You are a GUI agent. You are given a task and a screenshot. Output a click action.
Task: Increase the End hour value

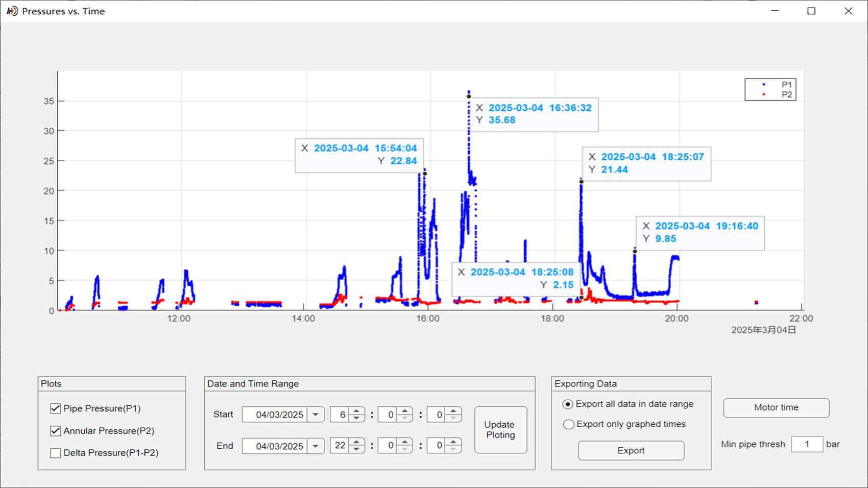(x=356, y=442)
